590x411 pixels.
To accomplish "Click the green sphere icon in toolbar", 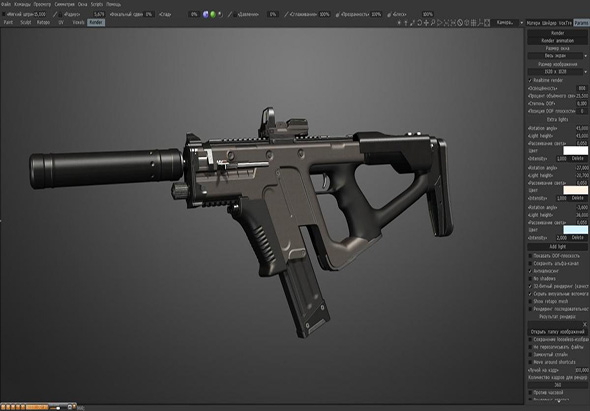I will [x=213, y=14].
